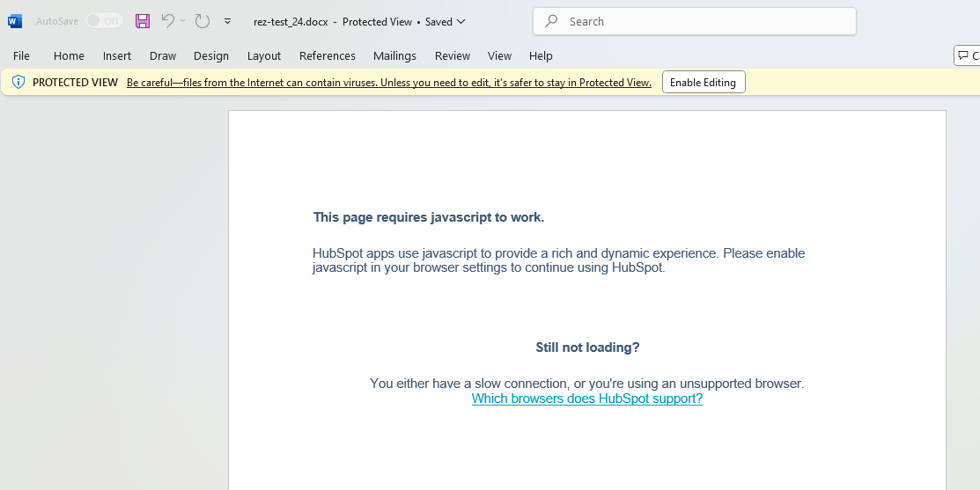The image size is (980, 490).
Task: Expand the Undo history dropdown arrow
Action: pos(182,21)
